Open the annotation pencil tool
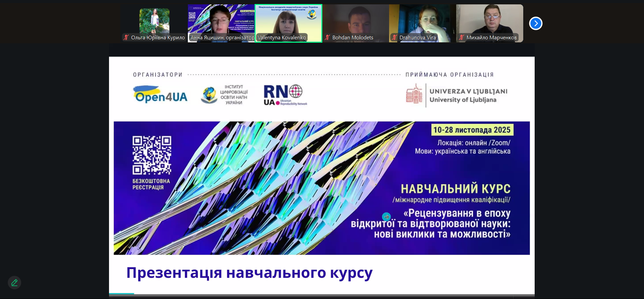Viewport: 644px width, 299px height. 14,283
